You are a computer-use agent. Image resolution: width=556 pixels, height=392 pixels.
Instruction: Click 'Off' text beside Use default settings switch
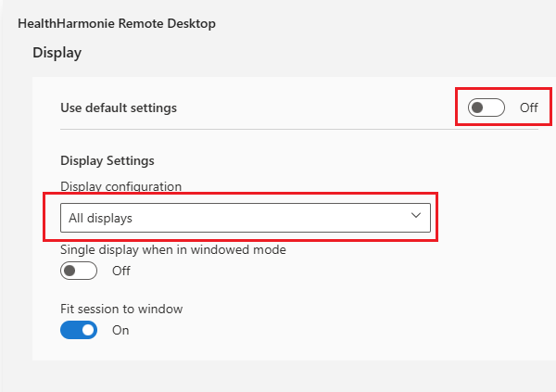[x=528, y=107]
